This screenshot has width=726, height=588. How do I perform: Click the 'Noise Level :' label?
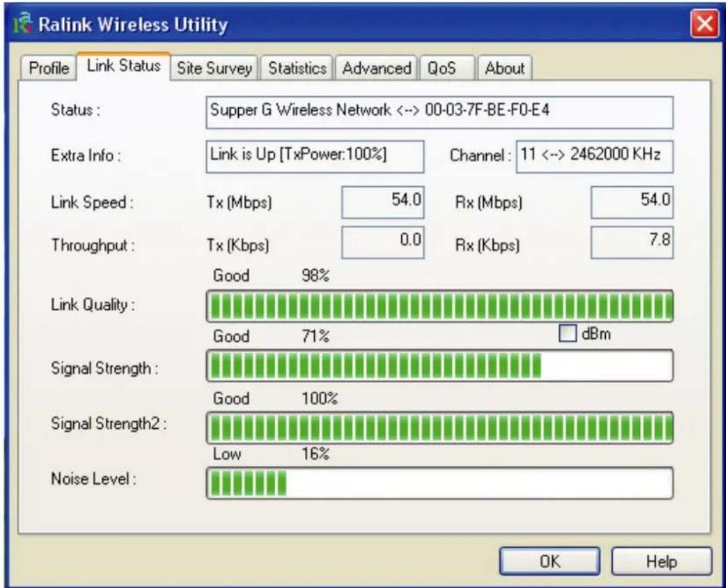(93, 479)
